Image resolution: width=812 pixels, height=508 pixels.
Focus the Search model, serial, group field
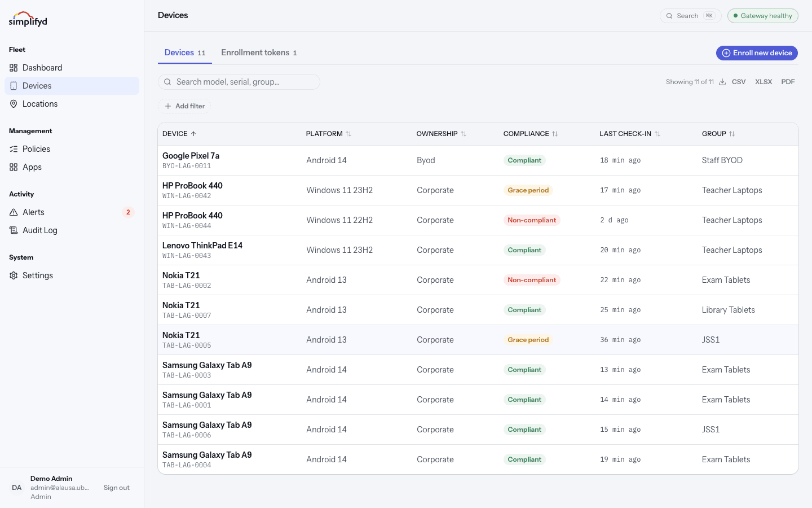point(239,82)
